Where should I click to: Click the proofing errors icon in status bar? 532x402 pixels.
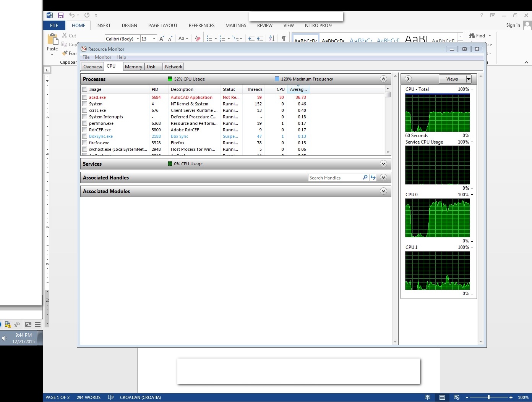[111, 397]
